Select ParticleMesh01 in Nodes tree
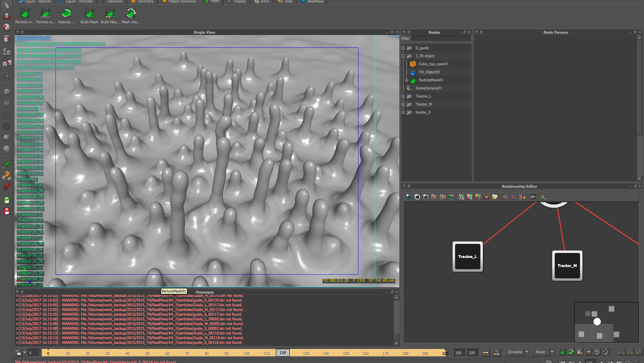The width and height of the screenshot is (644, 363). (431, 80)
